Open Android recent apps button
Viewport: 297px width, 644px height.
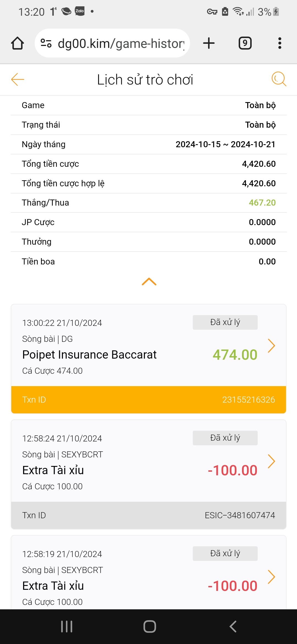(x=67, y=627)
